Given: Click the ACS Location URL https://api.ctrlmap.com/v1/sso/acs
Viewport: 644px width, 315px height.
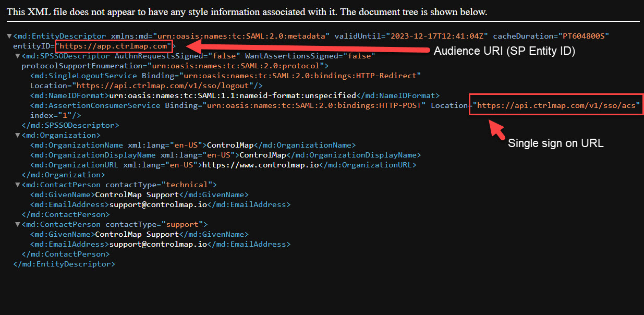Looking at the screenshot, I should [556, 105].
